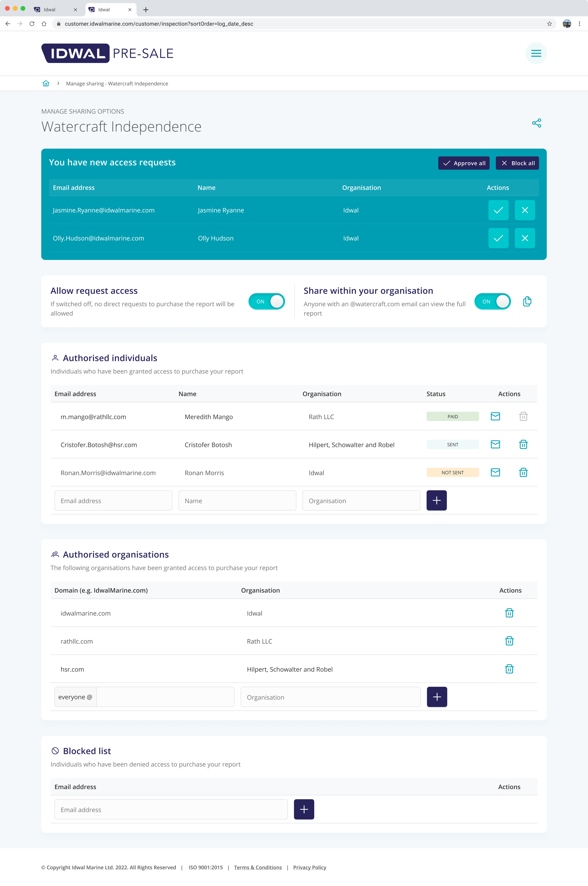Deny Olly Hudson's access request
Viewport: 588px width, 886px height.
click(525, 238)
